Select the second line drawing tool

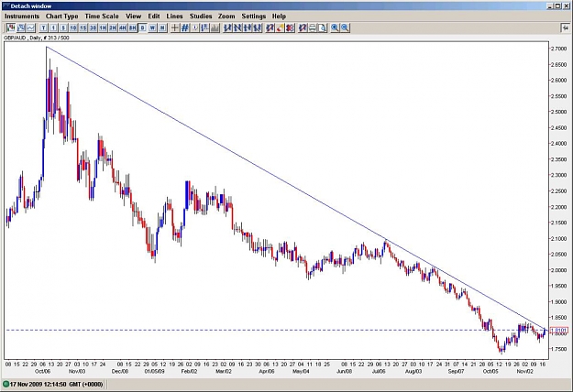(237, 27)
